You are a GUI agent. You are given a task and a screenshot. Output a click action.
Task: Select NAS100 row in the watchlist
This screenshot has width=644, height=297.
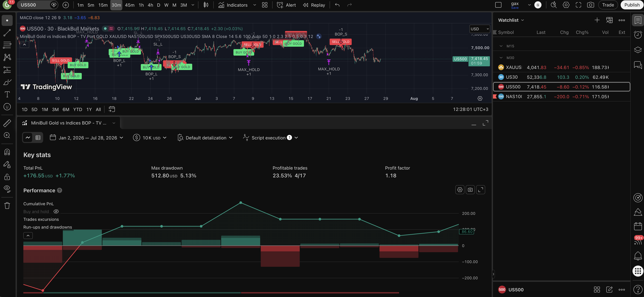(561, 97)
